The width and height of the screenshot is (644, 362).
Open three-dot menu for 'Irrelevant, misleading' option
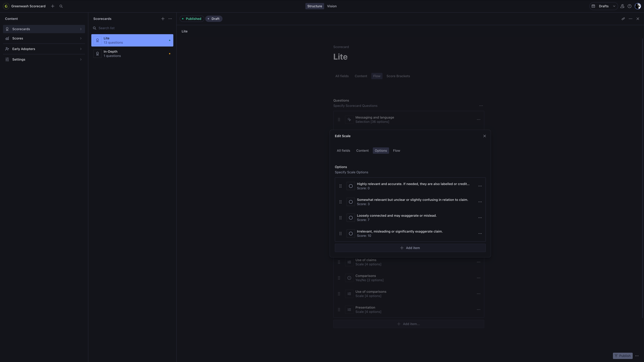(x=480, y=234)
